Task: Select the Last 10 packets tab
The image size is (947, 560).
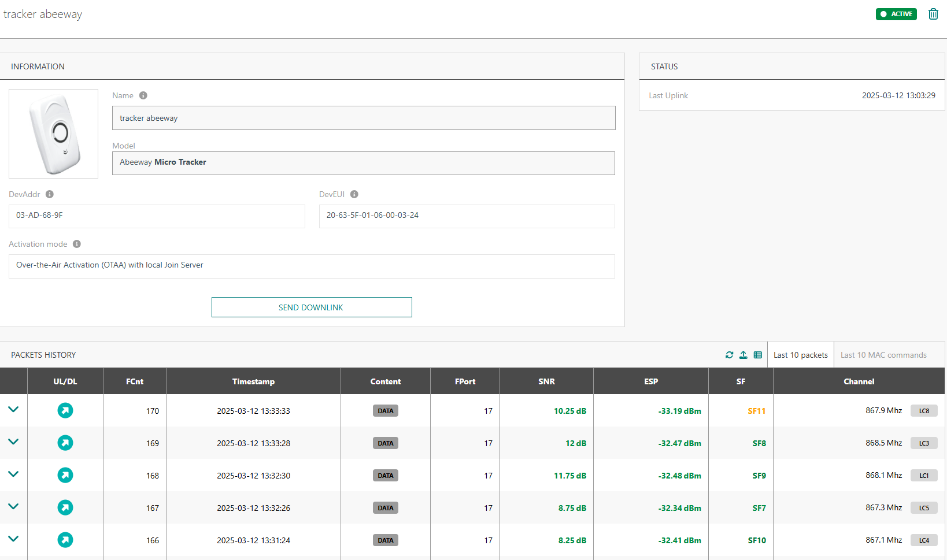Action: [800, 355]
